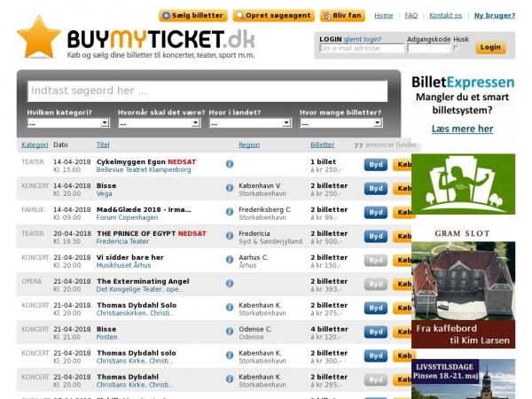This screenshot has height=399, width=532.
Task: Click Byd for The Prince of Egypt
Action: [x=376, y=236]
